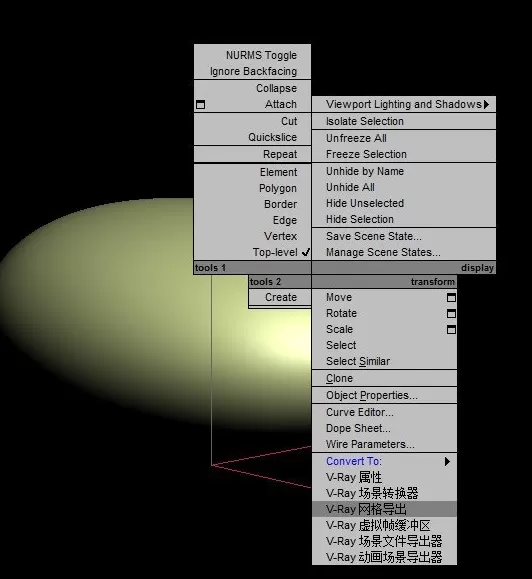Click Create in tools 2 quadrant
Screen dimensions: 532x579
coord(280,297)
